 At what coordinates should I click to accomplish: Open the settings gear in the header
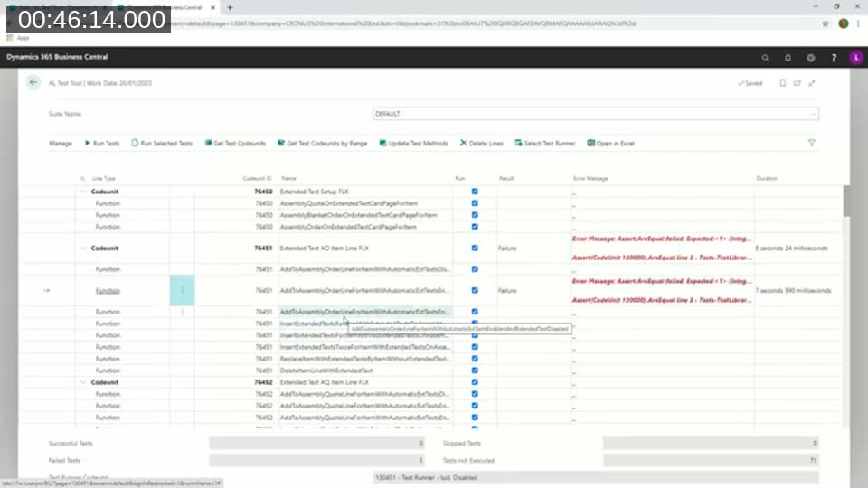pyautogui.click(x=810, y=58)
